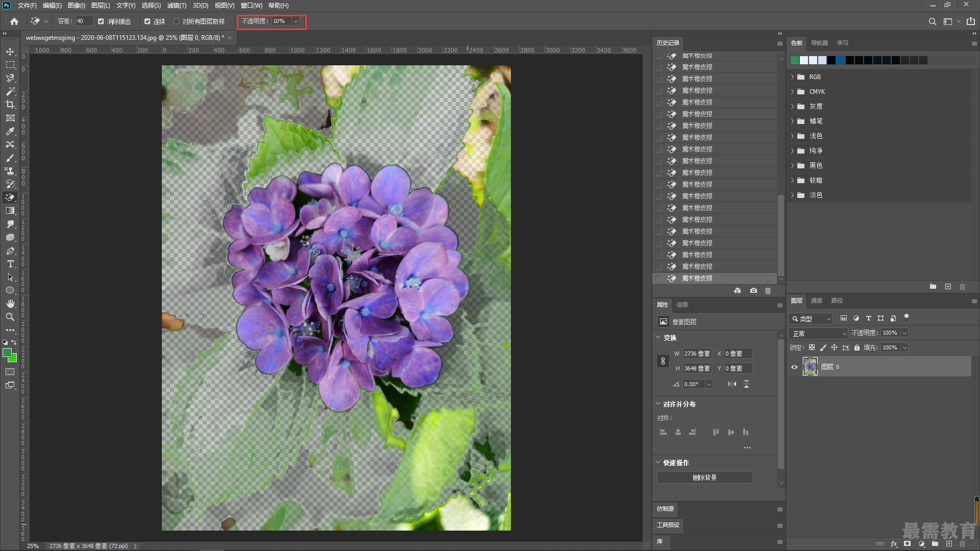980x551 pixels.
Task: Select the Brush tool
Action: [x=10, y=158]
